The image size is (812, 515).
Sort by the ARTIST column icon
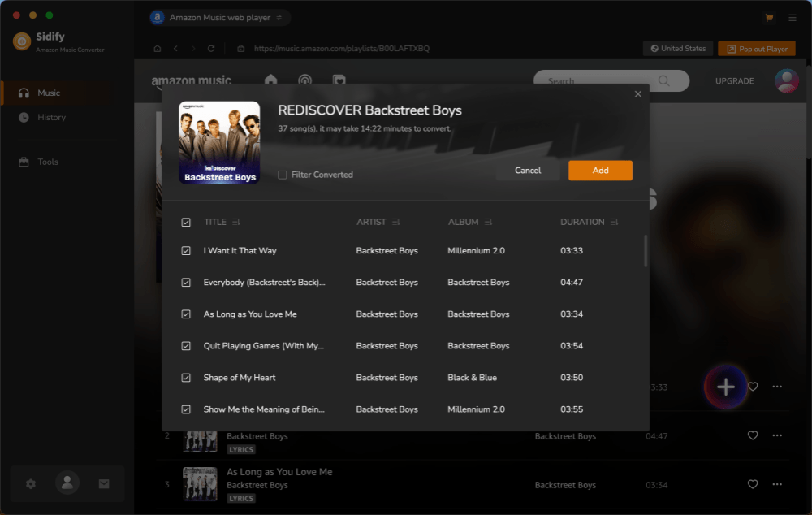tap(395, 222)
